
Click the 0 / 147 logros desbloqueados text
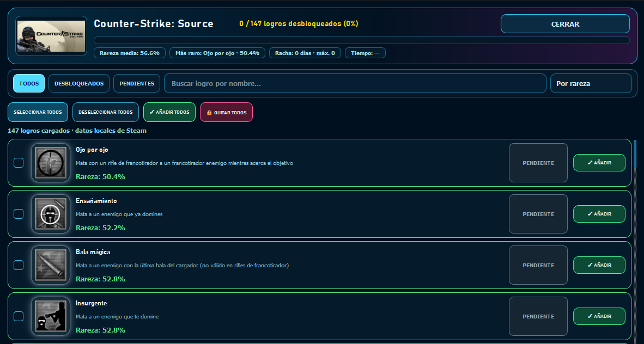(299, 24)
